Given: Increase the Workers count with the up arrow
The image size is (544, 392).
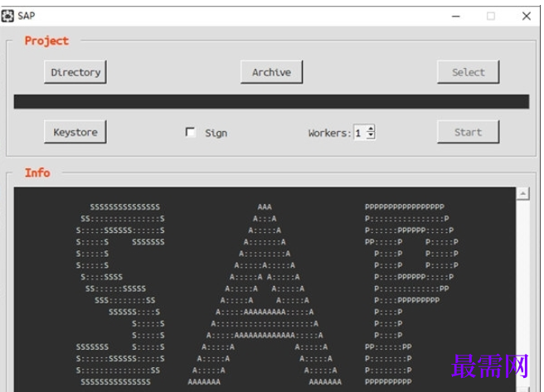Looking at the screenshot, I should 371,128.
